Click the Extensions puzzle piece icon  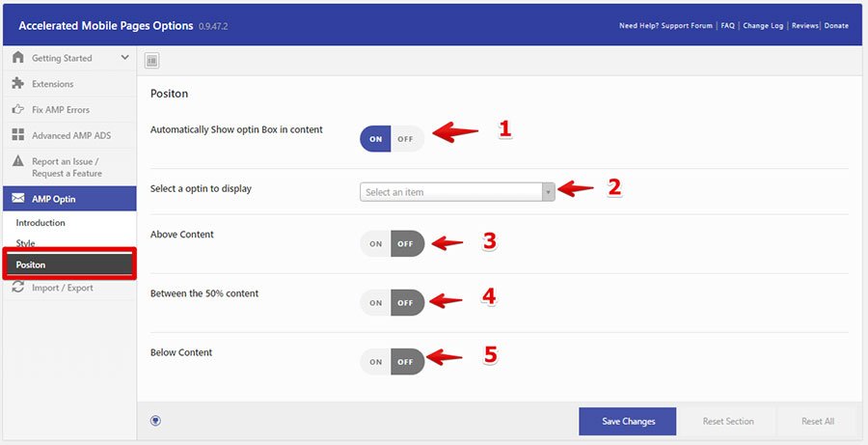point(18,83)
